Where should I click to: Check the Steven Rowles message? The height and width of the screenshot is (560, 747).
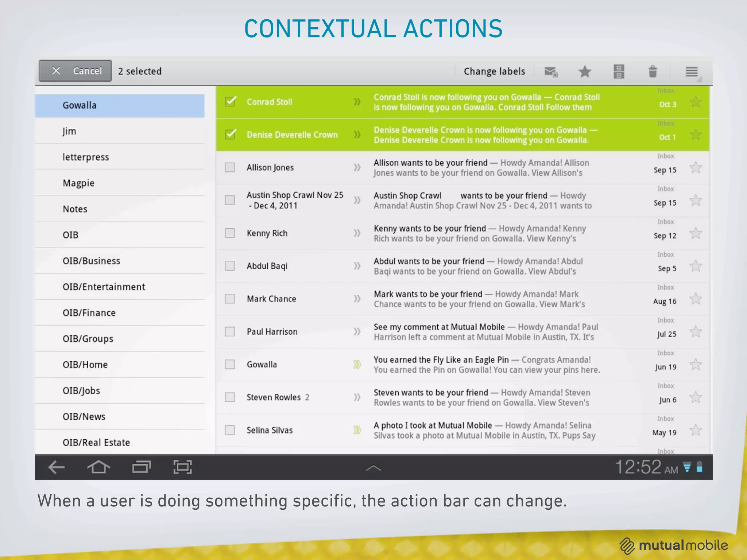tap(230, 397)
